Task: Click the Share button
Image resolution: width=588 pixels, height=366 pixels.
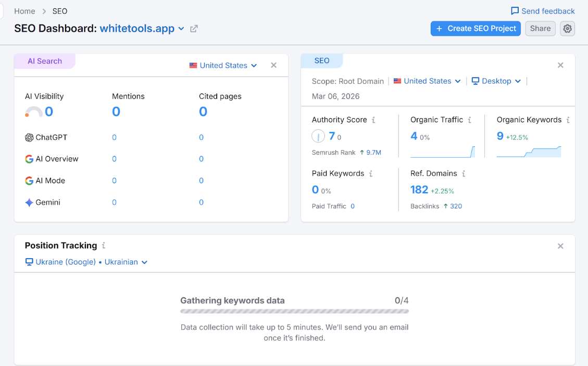Action: tap(540, 29)
